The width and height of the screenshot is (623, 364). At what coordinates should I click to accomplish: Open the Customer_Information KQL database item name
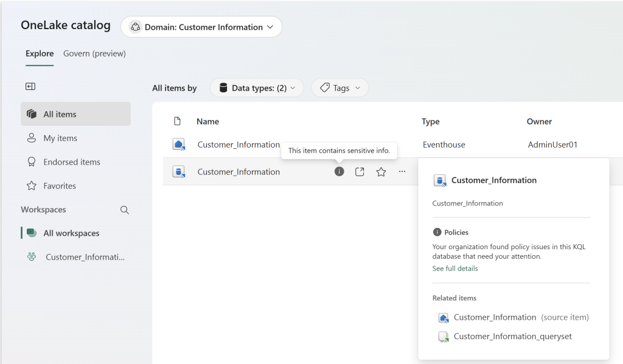238,172
